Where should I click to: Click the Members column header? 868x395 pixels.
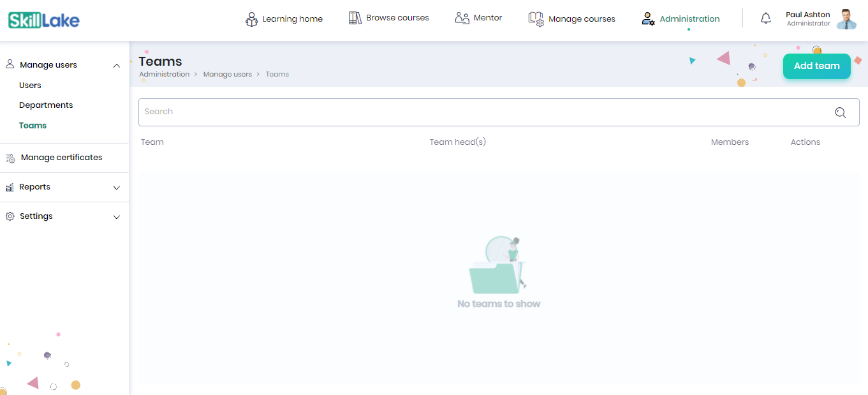tap(730, 142)
